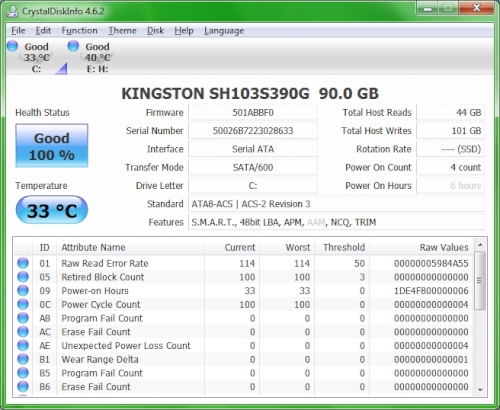Click the Total Host Reads value 44 GB
The image size is (500, 410).
[x=450, y=113]
